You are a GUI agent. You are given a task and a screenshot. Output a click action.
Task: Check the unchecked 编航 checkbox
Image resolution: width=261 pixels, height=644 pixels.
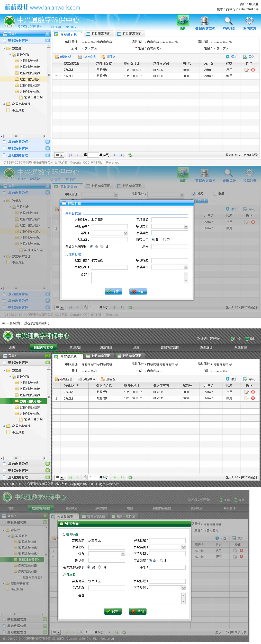(215, 193)
